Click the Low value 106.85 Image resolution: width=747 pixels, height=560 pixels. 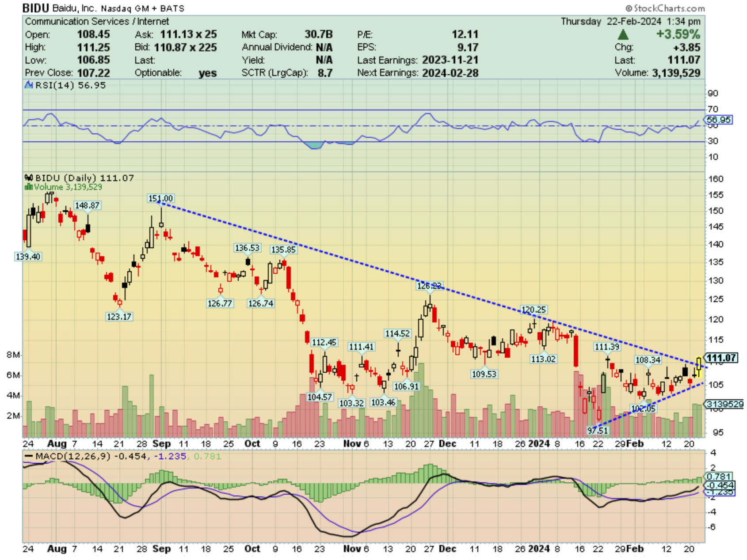pos(93,60)
